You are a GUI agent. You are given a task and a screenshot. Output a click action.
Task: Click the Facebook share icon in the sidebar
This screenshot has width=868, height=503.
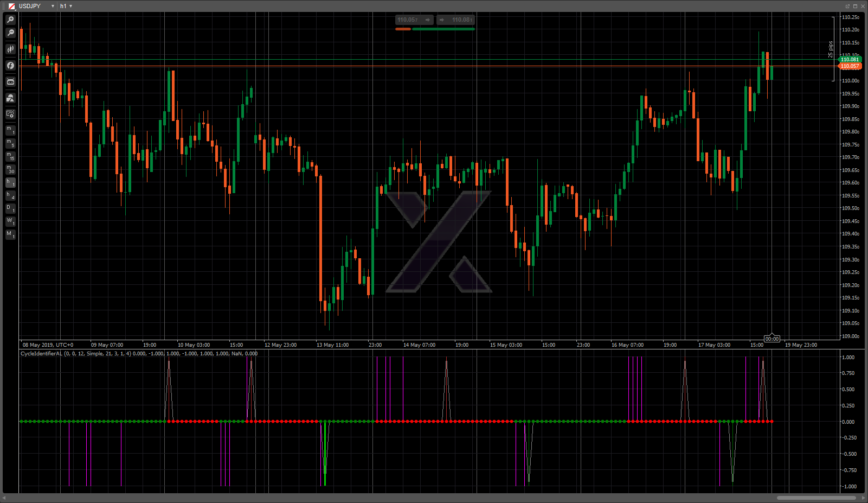[x=10, y=66]
